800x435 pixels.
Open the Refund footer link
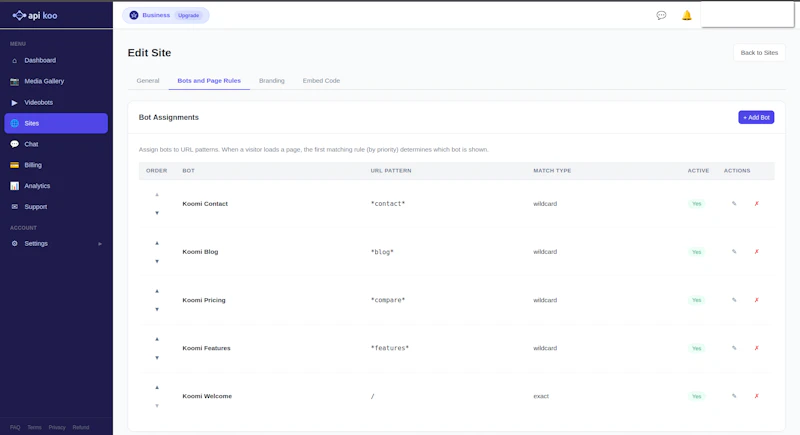pyautogui.click(x=81, y=427)
